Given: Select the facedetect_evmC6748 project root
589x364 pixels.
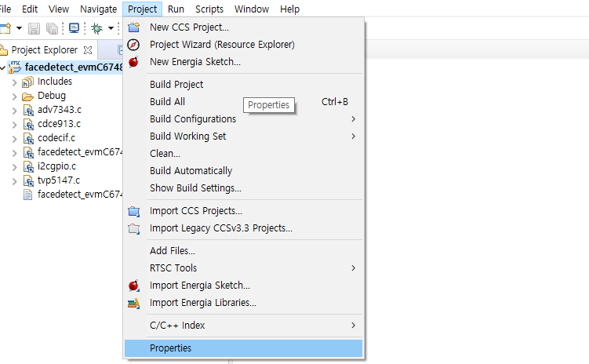Looking at the screenshot, I should [74, 67].
